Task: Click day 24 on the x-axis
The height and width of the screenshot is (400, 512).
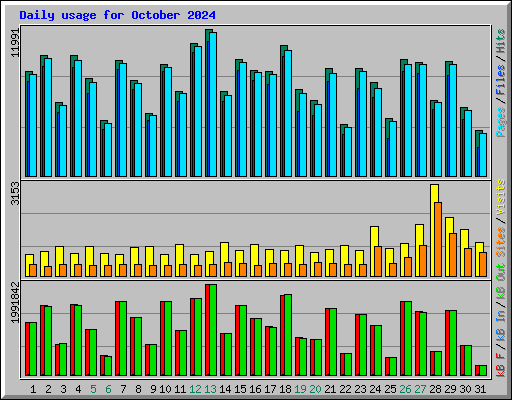Action: [375, 389]
